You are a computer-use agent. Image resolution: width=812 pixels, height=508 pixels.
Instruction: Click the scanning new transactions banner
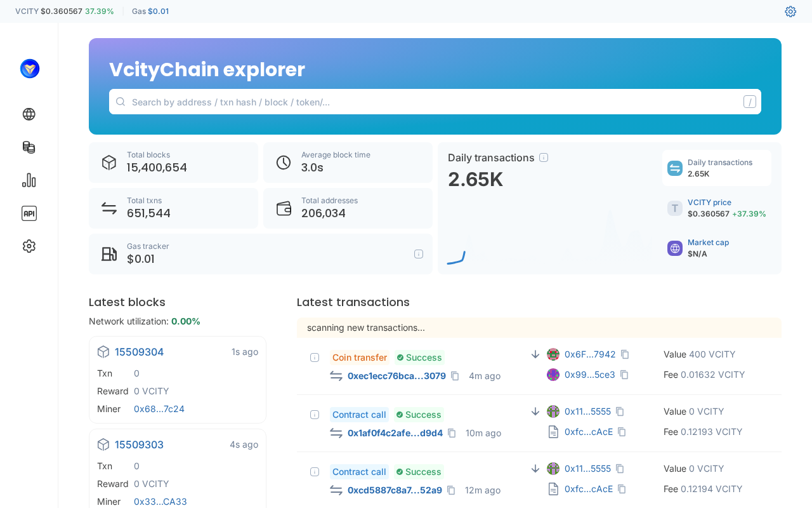pos(539,328)
